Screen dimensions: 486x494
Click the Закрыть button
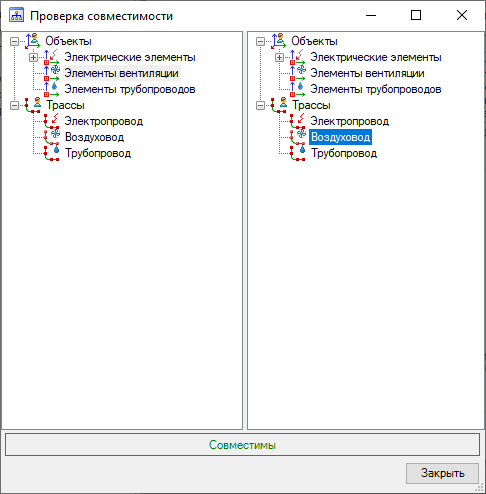[x=442, y=473]
